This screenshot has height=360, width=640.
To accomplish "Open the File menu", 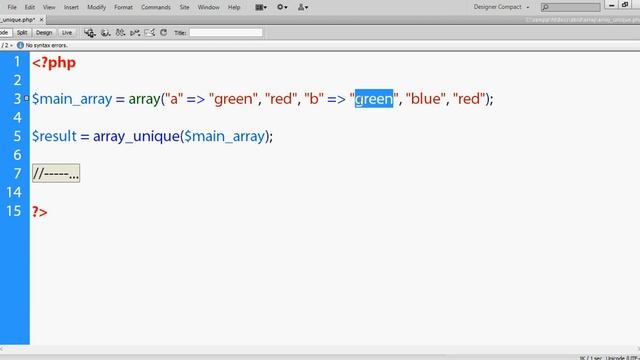I will tap(12, 7).
